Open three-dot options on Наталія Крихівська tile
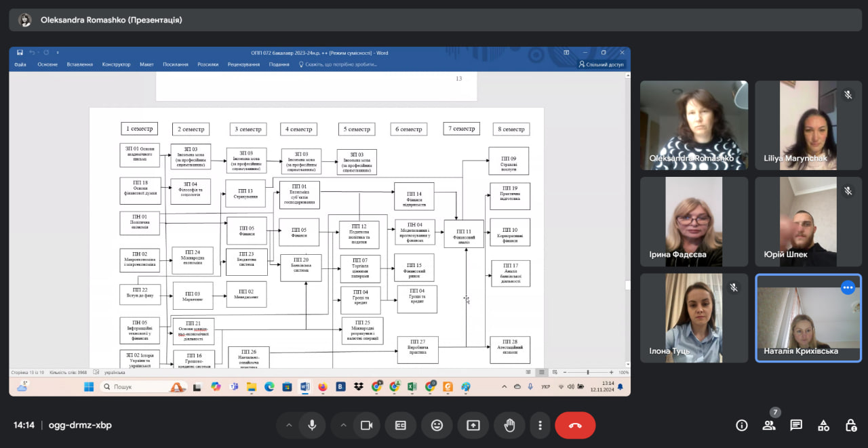 [x=848, y=287]
